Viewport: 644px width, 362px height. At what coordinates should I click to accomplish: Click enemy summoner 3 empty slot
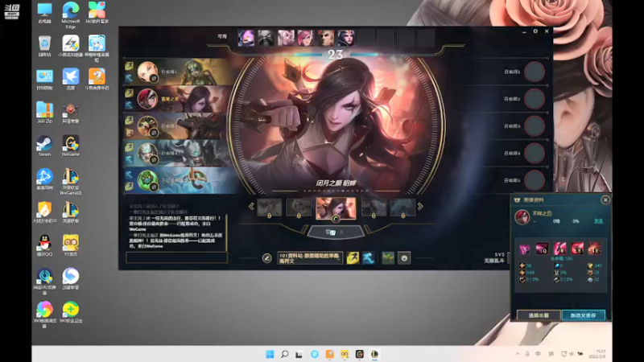tap(535, 126)
